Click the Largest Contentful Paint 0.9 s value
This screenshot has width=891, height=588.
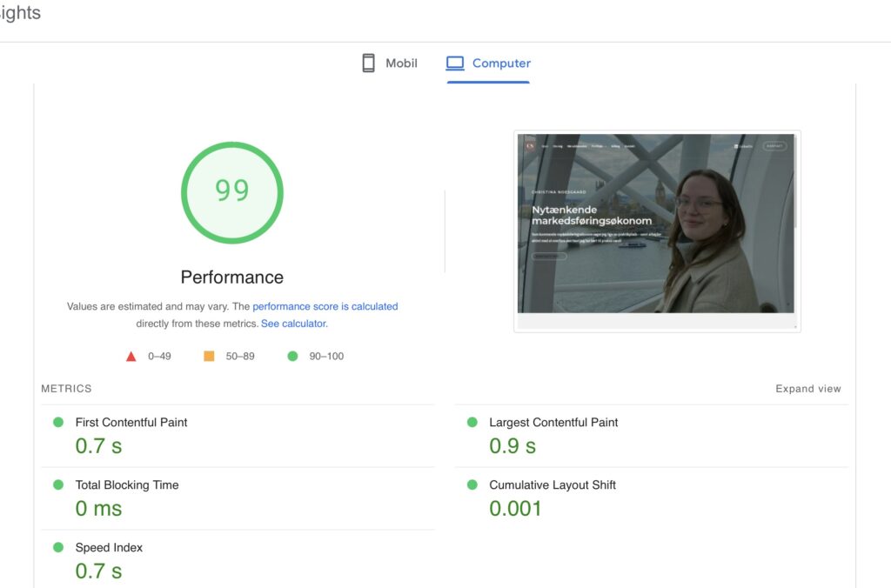point(512,446)
